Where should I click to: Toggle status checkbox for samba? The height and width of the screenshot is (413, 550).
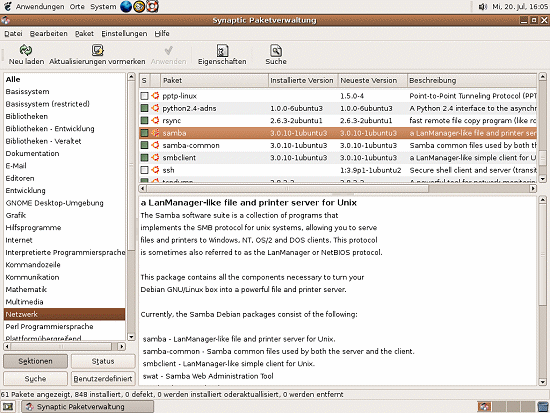pyautogui.click(x=144, y=133)
